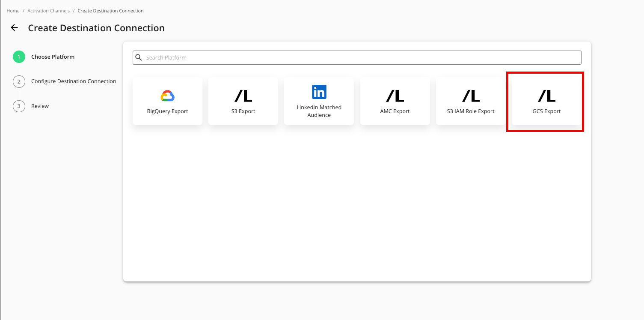Select step 1 circle in the stepper
This screenshot has width=644, height=320.
coord(19,57)
